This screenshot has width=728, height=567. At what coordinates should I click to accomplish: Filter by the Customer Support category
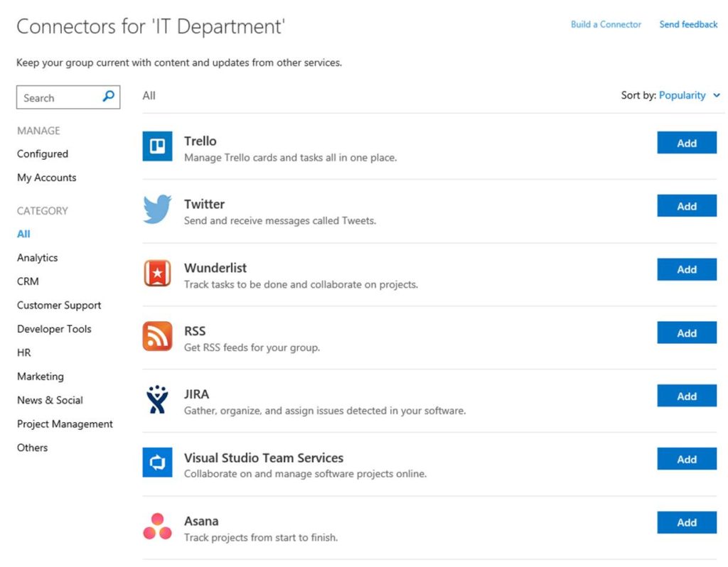coord(59,306)
